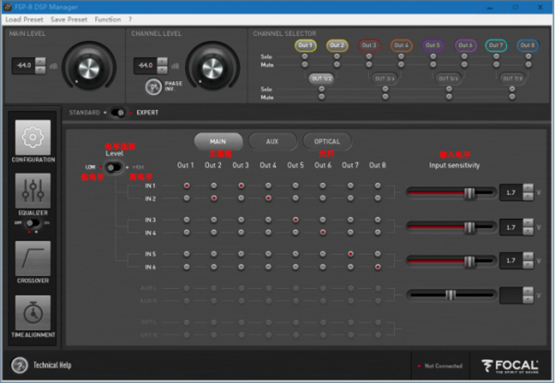Click the Technical Help link
This screenshot has height=383, width=555.
(x=52, y=365)
